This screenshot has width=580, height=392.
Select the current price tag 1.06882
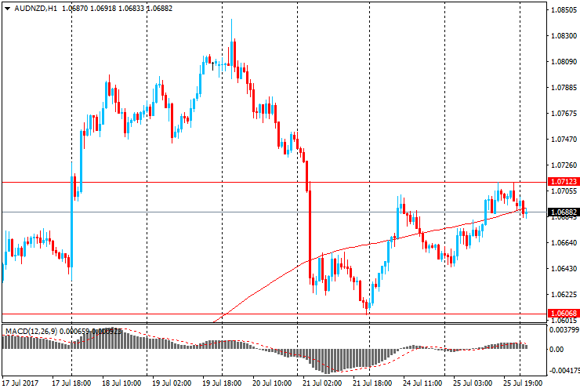click(564, 212)
